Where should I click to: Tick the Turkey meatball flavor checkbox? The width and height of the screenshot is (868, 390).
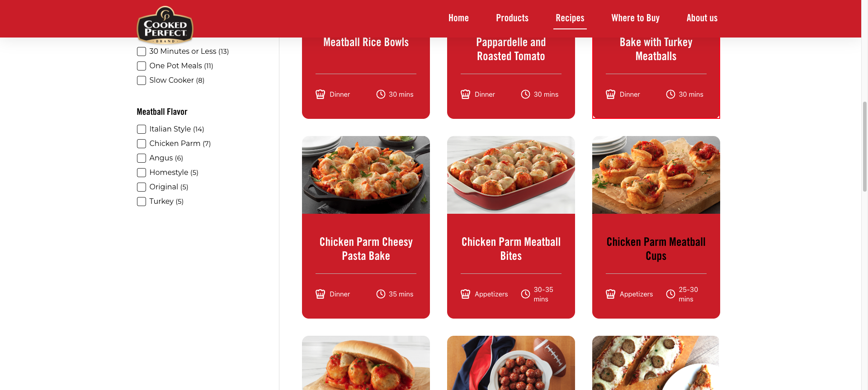pyautogui.click(x=142, y=202)
